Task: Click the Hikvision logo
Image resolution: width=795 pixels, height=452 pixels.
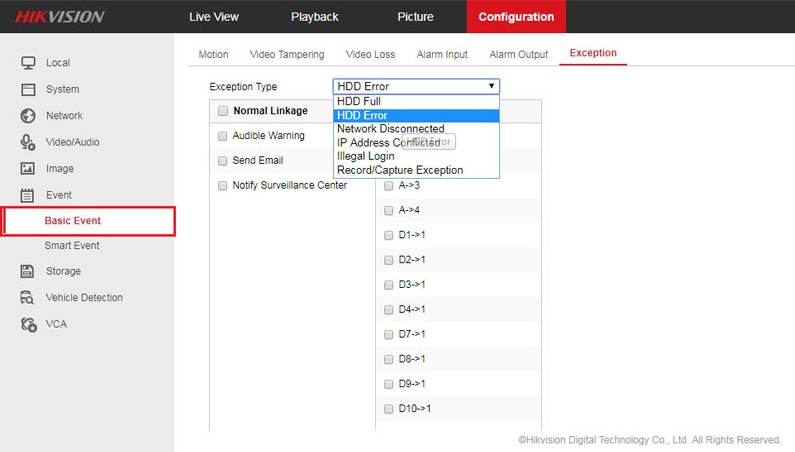Action: (x=59, y=17)
